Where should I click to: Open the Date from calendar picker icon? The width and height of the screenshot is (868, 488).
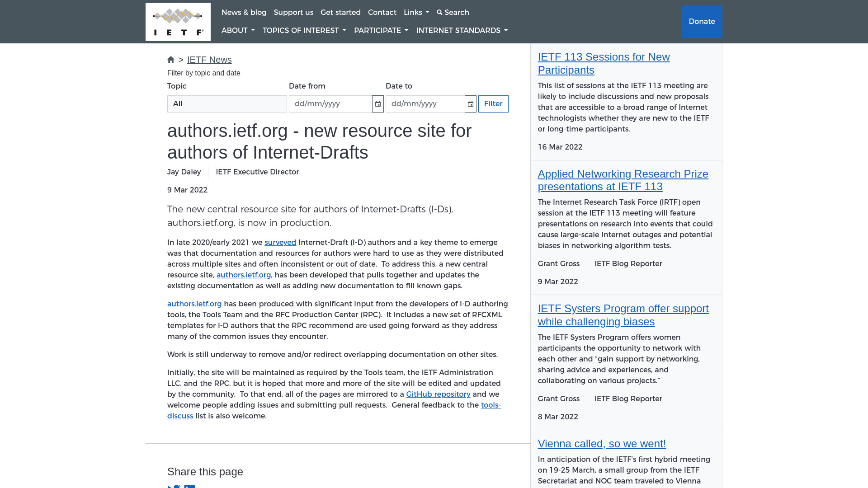(x=378, y=104)
